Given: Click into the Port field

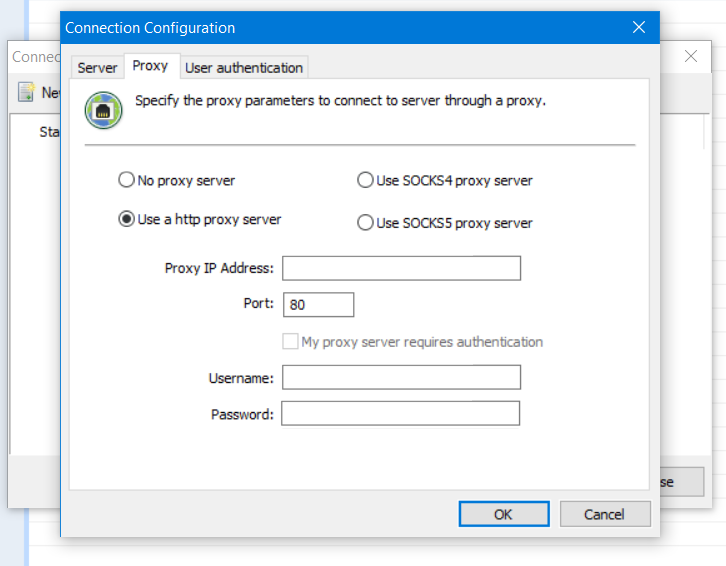Looking at the screenshot, I should tap(319, 305).
